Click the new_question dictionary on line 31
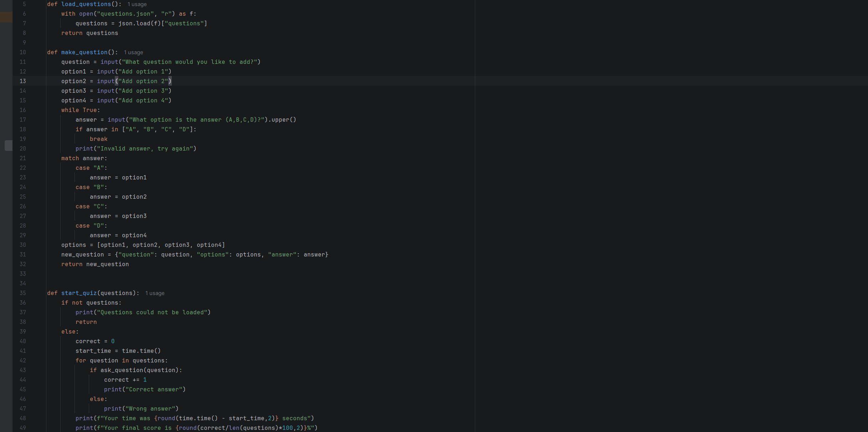 tap(195, 255)
